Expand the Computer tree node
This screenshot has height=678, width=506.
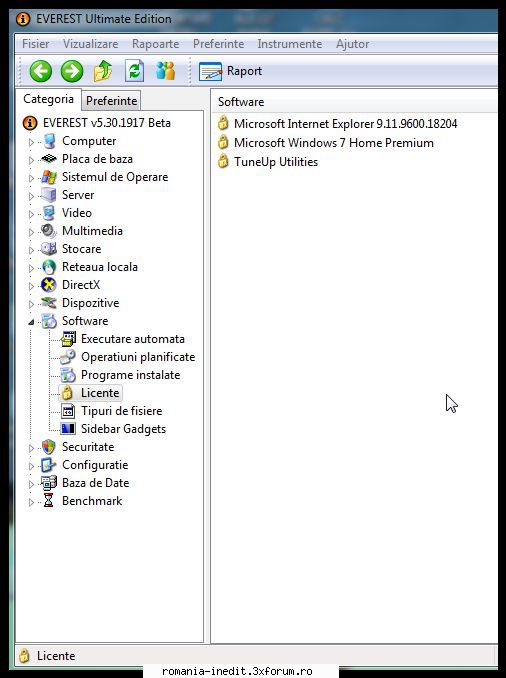click(31, 142)
